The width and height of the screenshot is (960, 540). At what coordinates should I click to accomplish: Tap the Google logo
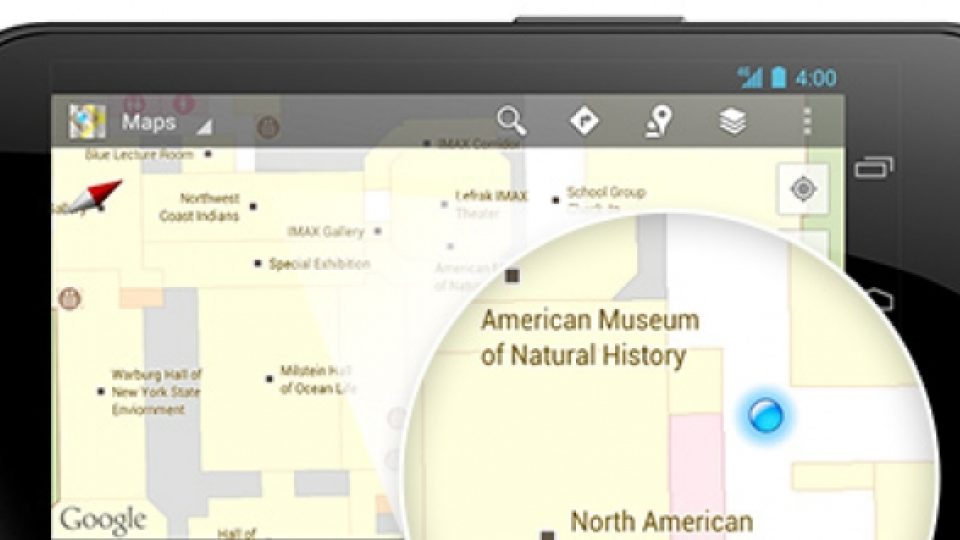102,520
